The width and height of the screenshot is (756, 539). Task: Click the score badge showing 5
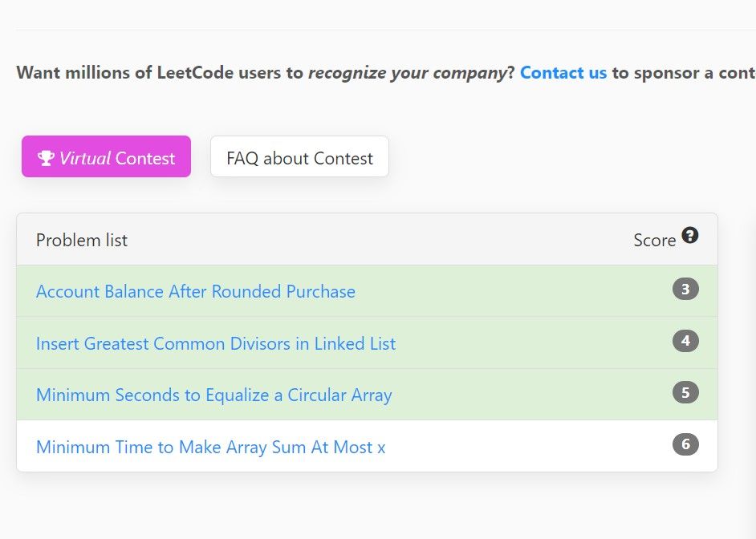tap(685, 392)
